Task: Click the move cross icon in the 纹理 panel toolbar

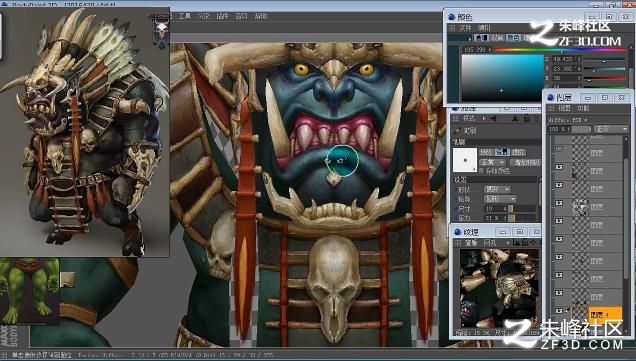Action: [533, 243]
